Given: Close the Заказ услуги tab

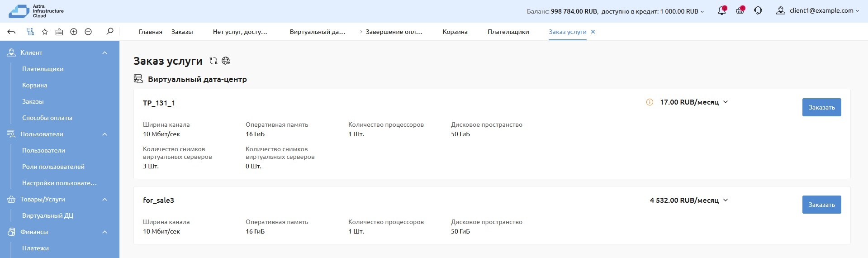Looking at the screenshot, I should click(593, 32).
